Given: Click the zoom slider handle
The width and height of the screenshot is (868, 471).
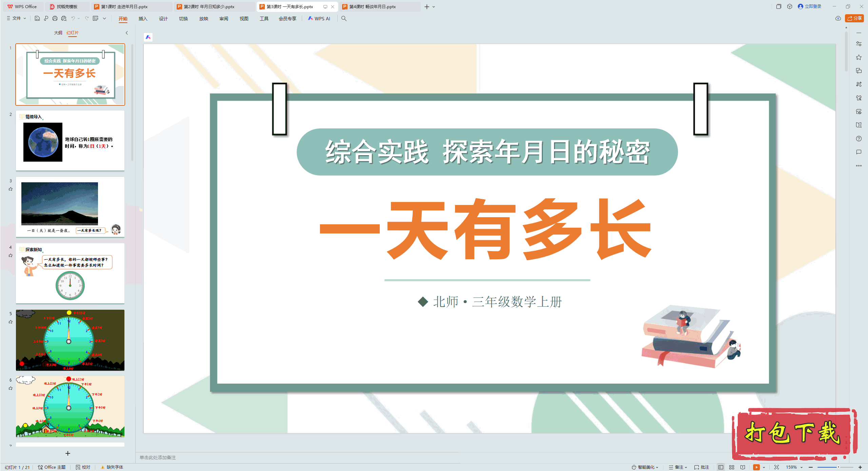Looking at the screenshot, I should pos(838,467).
